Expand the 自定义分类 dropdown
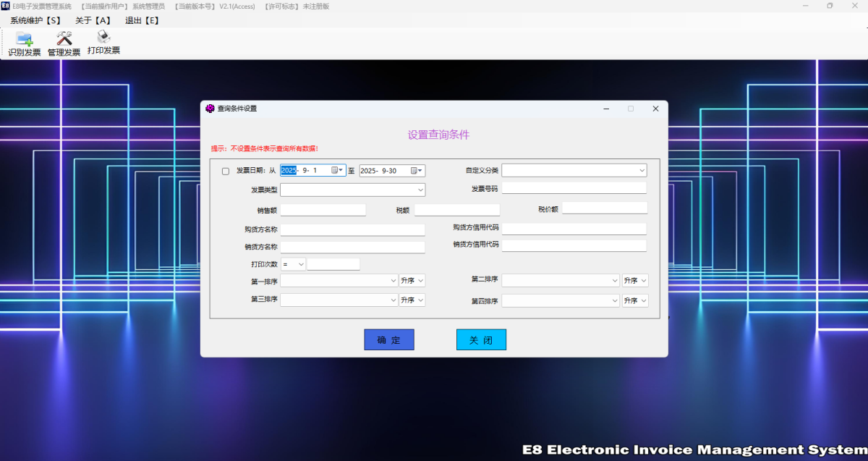Image resolution: width=868 pixels, height=461 pixels. 642,171
